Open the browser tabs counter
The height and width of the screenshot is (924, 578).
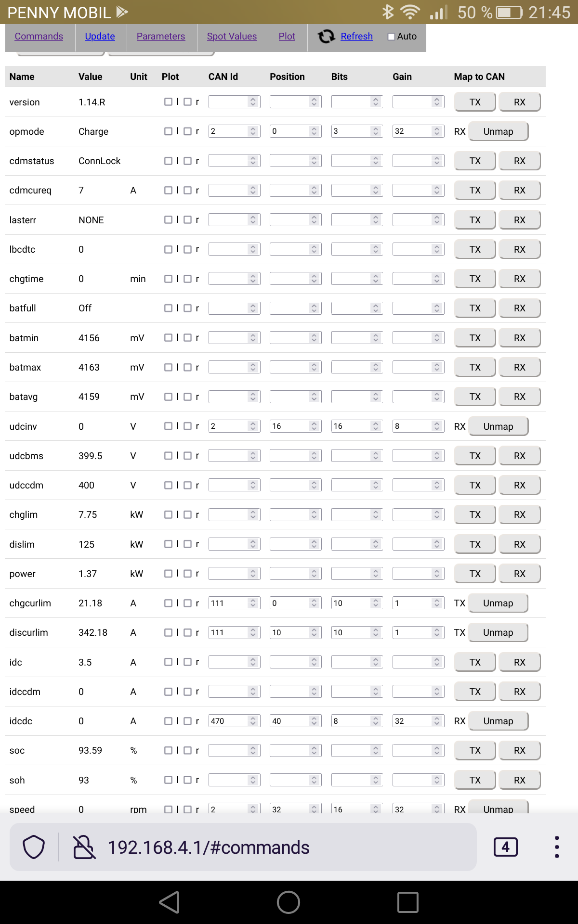505,847
